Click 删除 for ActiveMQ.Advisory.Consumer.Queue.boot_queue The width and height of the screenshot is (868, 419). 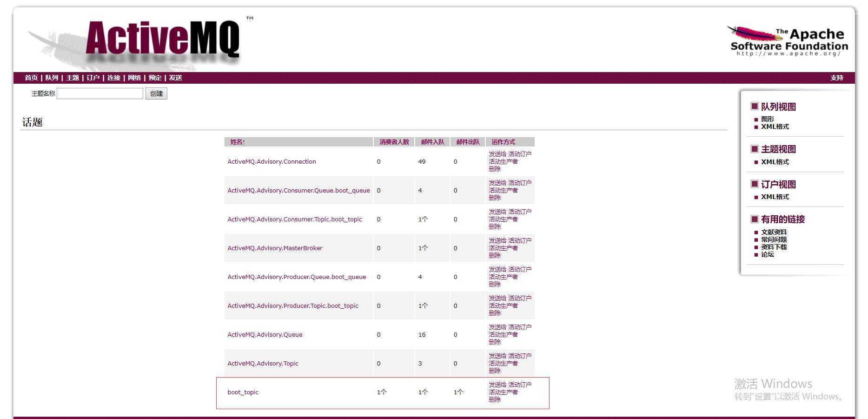(495, 198)
